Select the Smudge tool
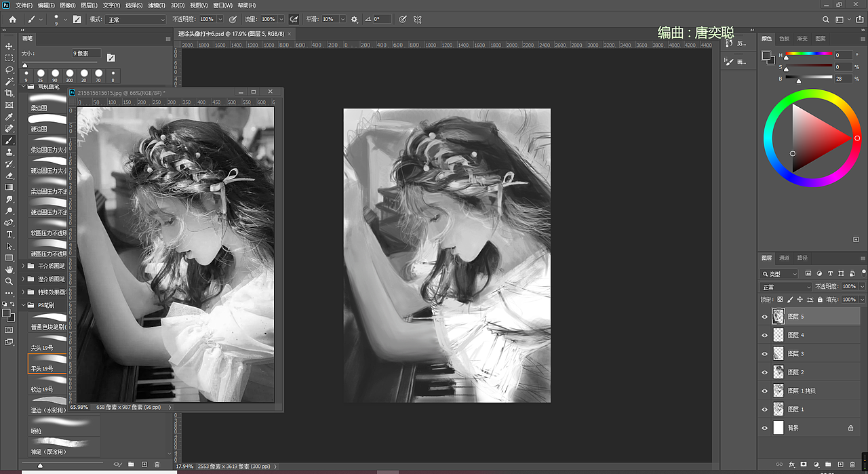 (9, 199)
